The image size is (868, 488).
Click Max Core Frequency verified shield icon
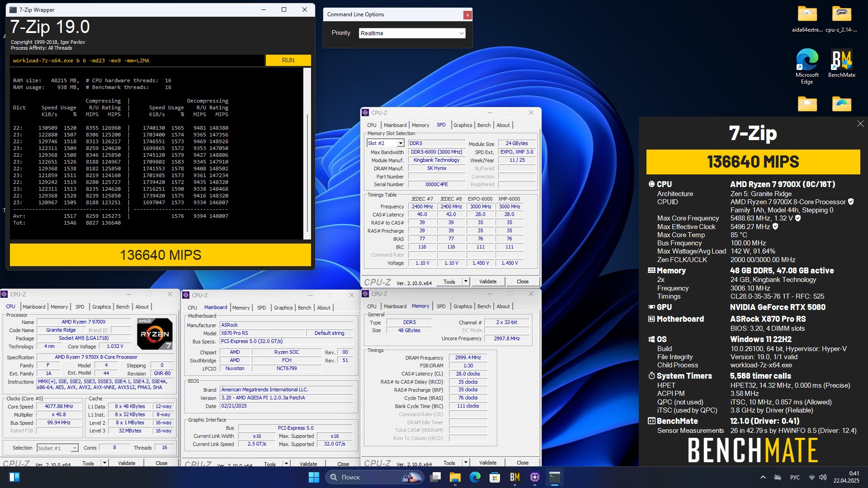pyautogui.click(x=798, y=218)
